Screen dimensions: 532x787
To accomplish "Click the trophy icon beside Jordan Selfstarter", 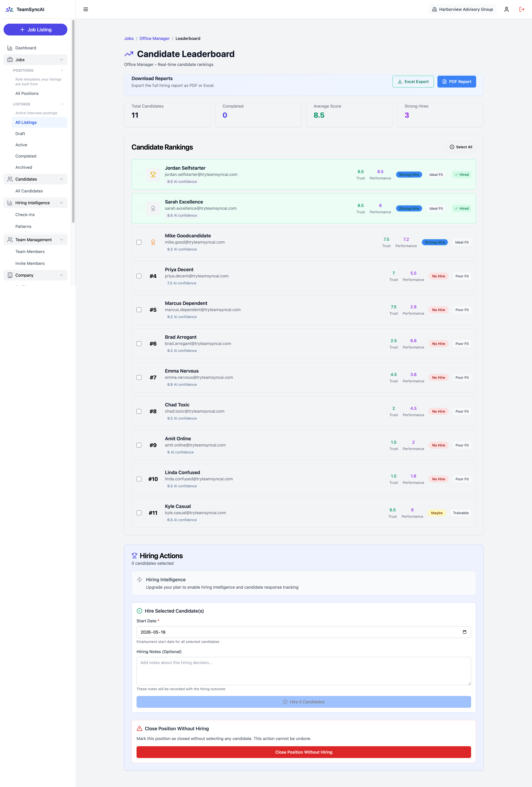I will [153, 175].
